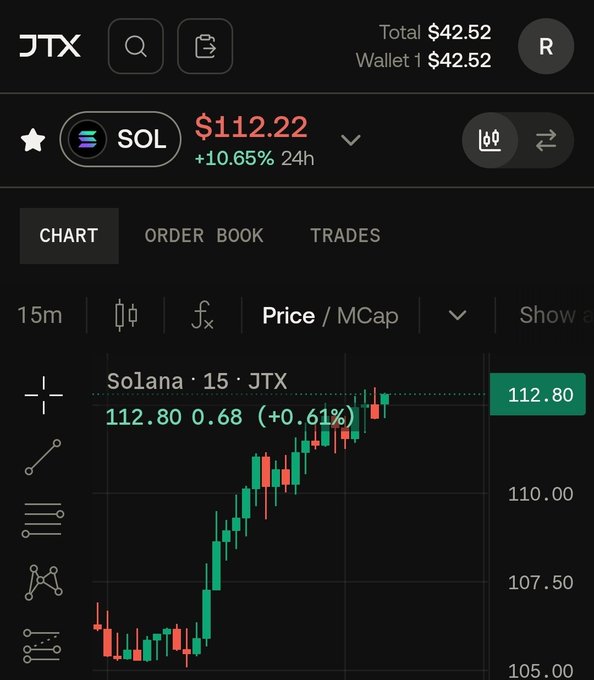The height and width of the screenshot is (680, 594).
Task: Toggle the favorite star for SOL
Action: (33, 140)
